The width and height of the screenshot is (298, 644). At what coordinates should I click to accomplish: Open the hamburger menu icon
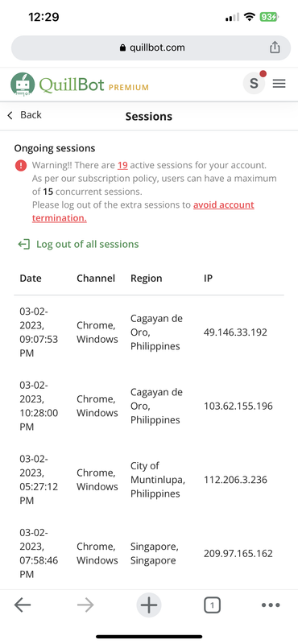tap(279, 84)
